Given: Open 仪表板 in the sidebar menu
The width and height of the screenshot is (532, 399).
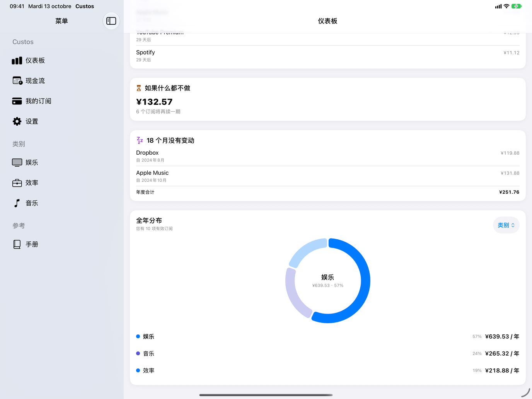Looking at the screenshot, I should [62, 61].
